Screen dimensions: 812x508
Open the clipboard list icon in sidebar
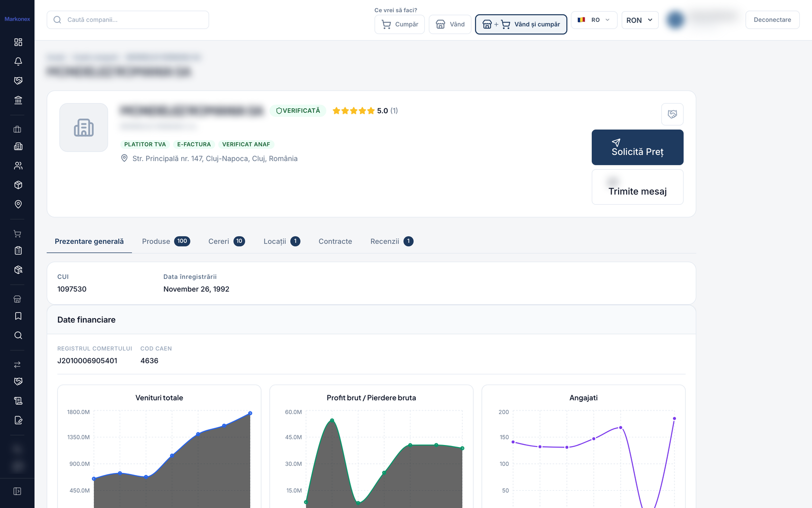[x=18, y=250]
